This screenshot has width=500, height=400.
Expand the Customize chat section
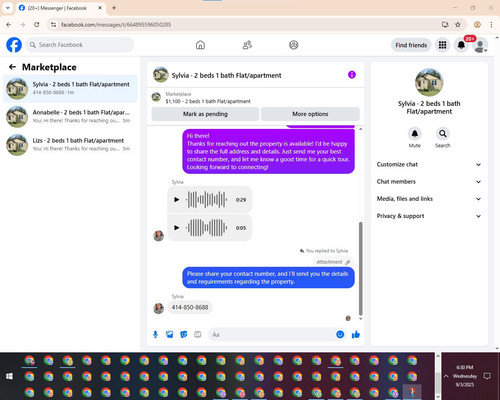coord(429,164)
